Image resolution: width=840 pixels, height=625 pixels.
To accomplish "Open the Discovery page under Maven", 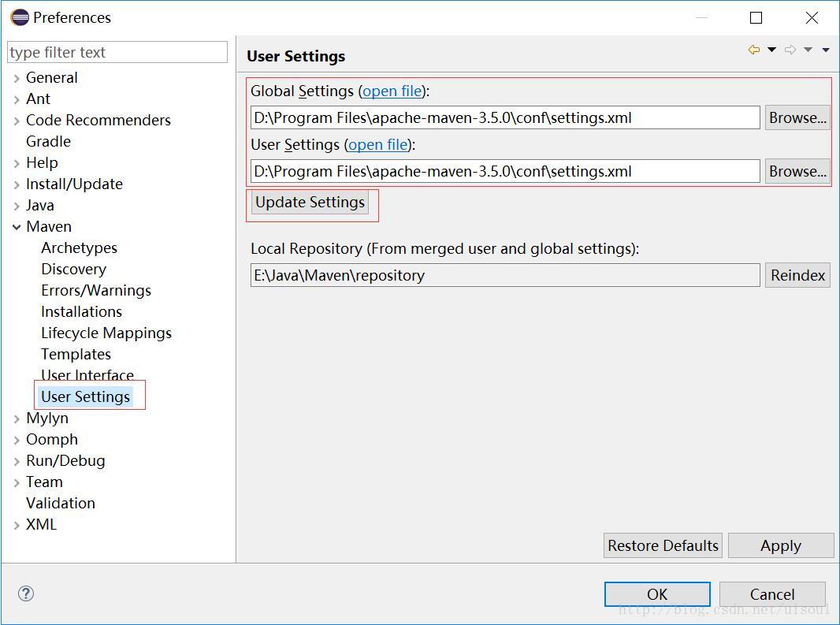I will tap(74, 269).
